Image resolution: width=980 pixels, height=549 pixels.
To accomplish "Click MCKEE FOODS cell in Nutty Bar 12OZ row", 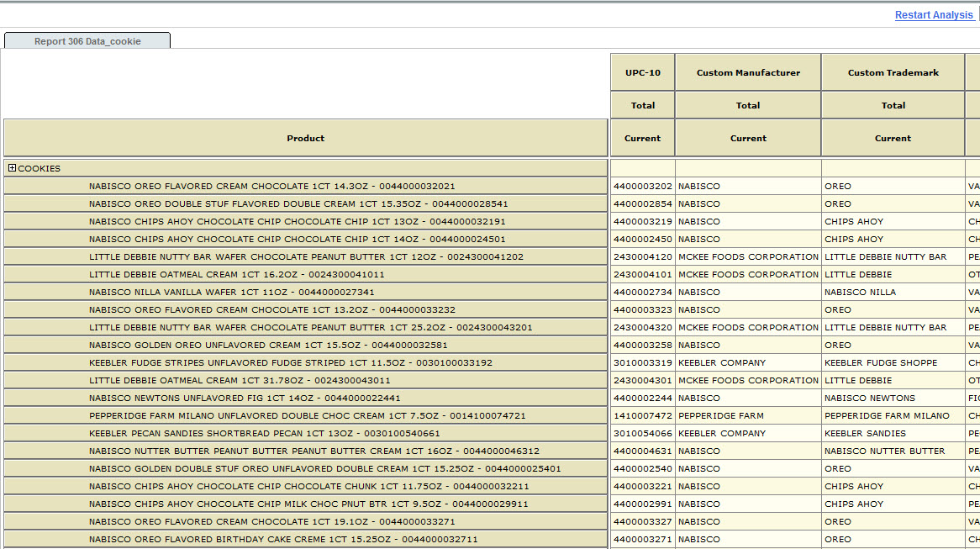I will [x=748, y=256].
